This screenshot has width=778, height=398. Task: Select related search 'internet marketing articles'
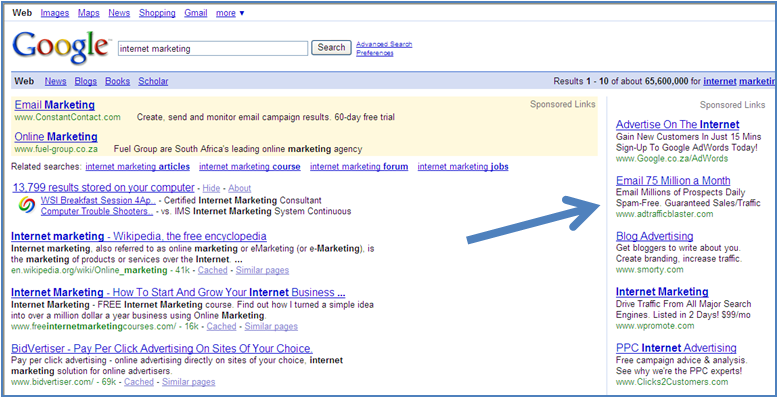click(x=137, y=167)
